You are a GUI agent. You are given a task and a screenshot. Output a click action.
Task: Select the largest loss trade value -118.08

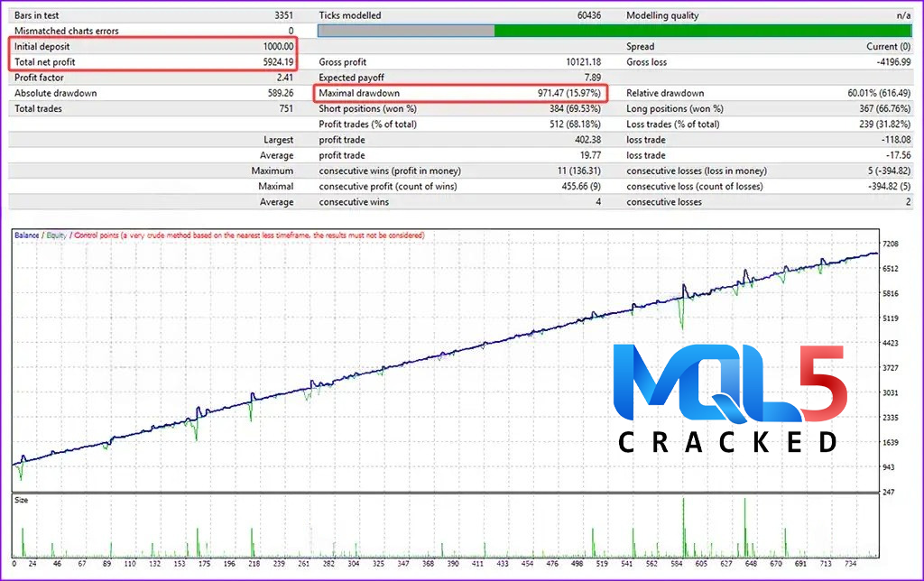(x=896, y=140)
